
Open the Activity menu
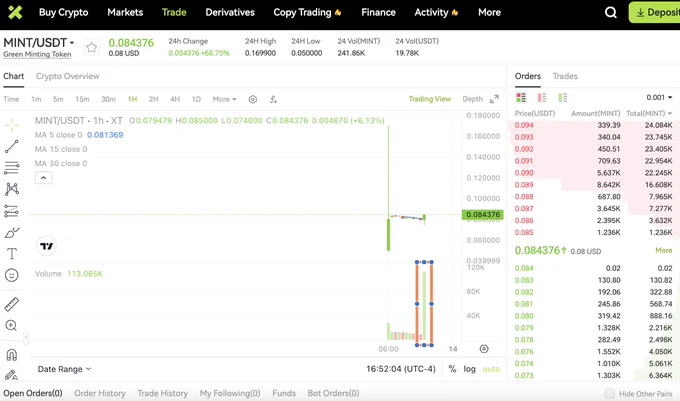point(436,13)
